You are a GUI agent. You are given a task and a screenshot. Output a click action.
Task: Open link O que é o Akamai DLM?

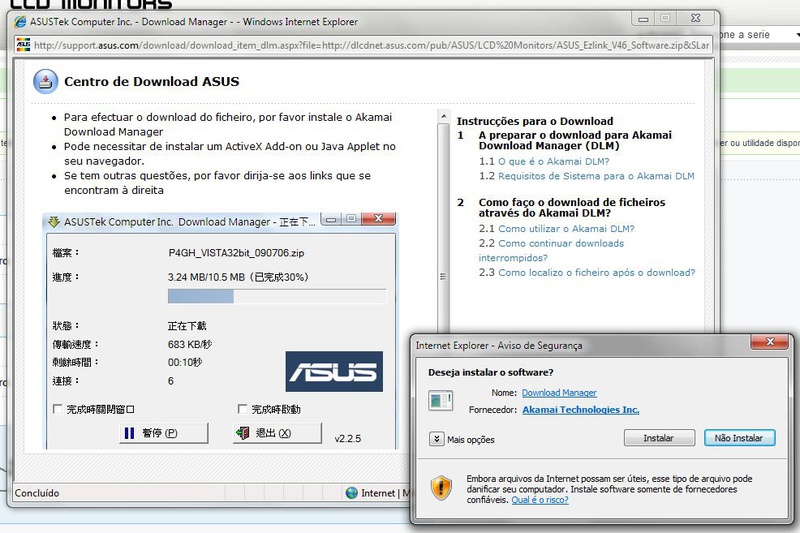(x=554, y=161)
